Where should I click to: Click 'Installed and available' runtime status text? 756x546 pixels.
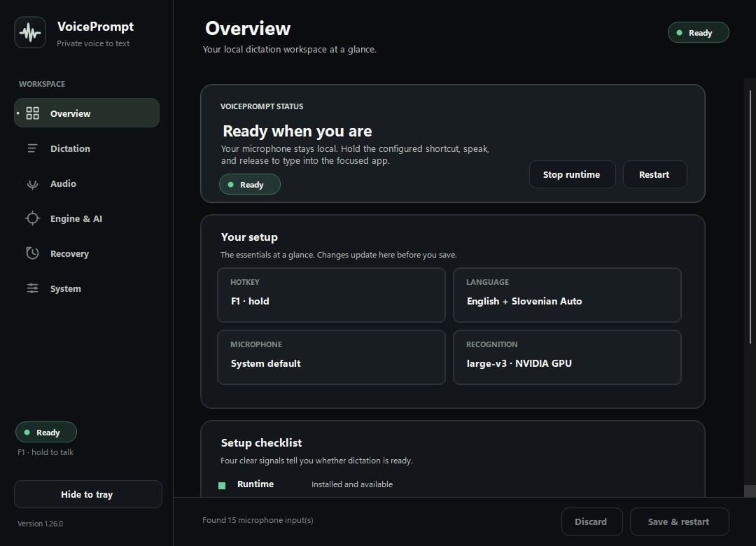352,484
